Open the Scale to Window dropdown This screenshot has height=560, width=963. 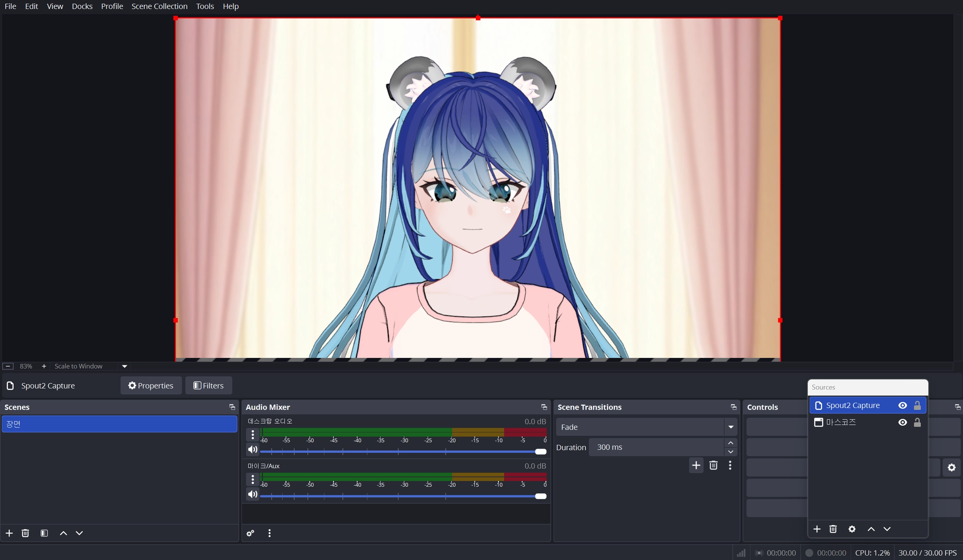[125, 366]
